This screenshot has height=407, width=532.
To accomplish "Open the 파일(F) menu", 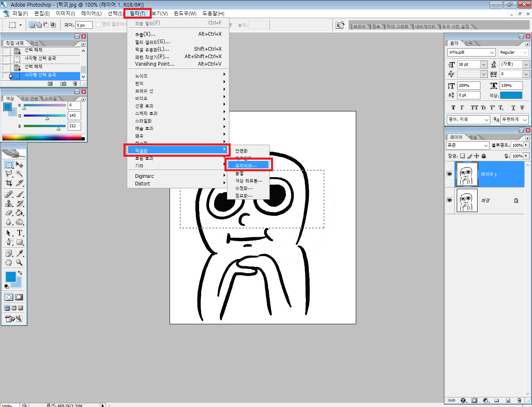I will [20, 14].
